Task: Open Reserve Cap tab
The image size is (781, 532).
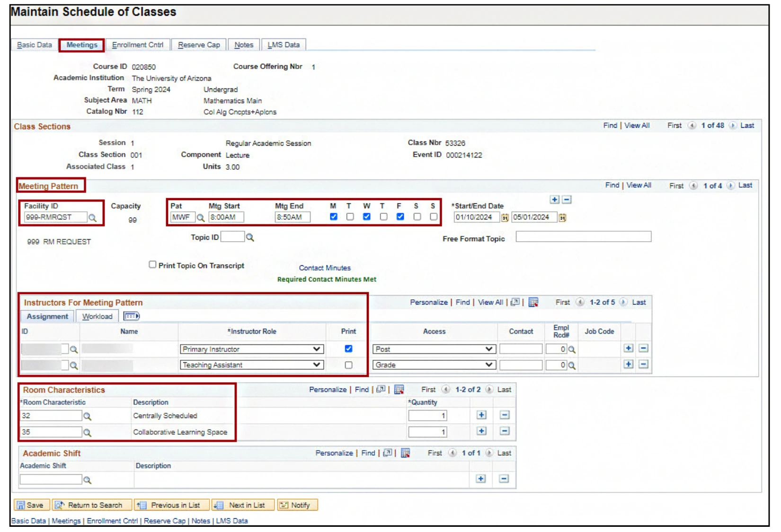Action: pos(199,45)
